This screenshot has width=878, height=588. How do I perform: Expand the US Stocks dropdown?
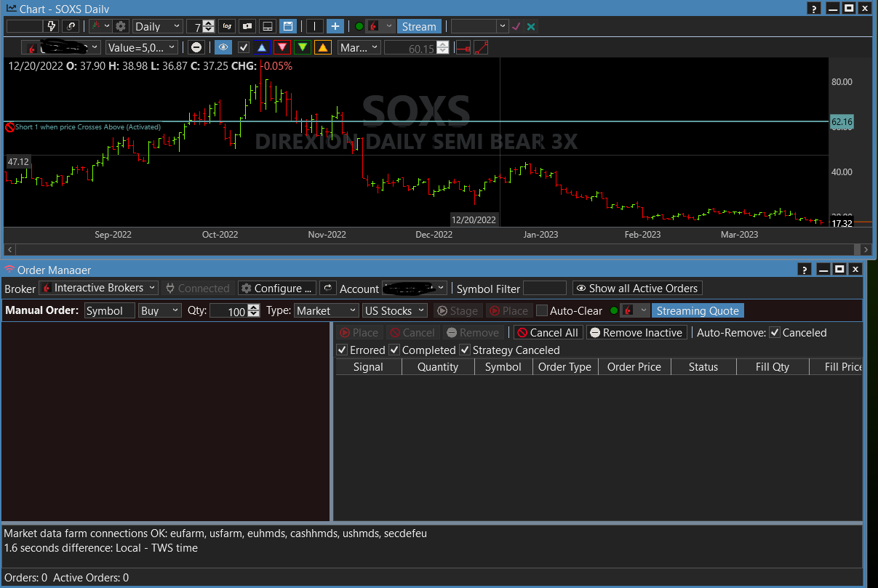tap(395, 310)
